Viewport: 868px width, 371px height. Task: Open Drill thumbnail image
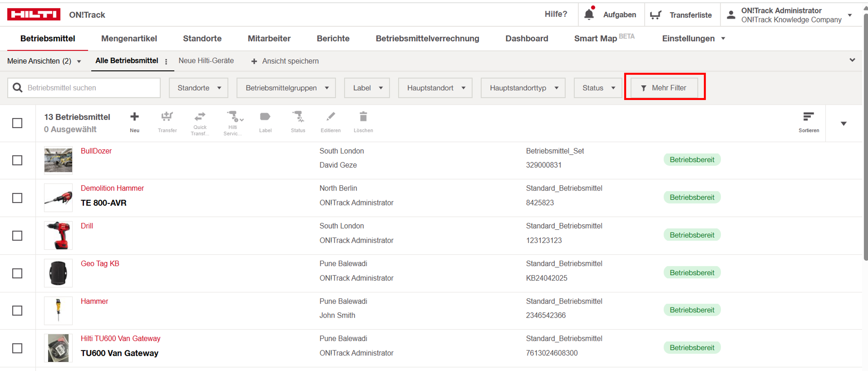click(x=58, y=235)
